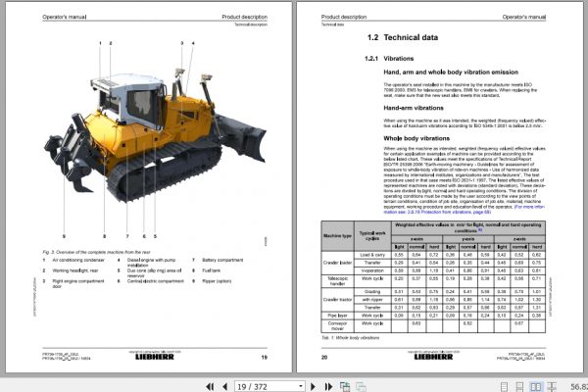Click the 'Central electric compartment' legend entry

(156, 281)
